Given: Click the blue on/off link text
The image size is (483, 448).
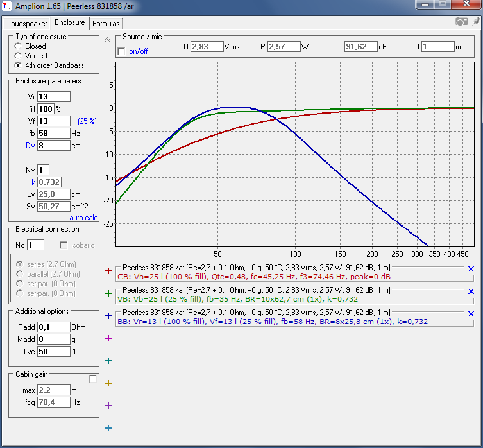Looking at the screenshot, I should pyautogui.click(x=139, y=51).
